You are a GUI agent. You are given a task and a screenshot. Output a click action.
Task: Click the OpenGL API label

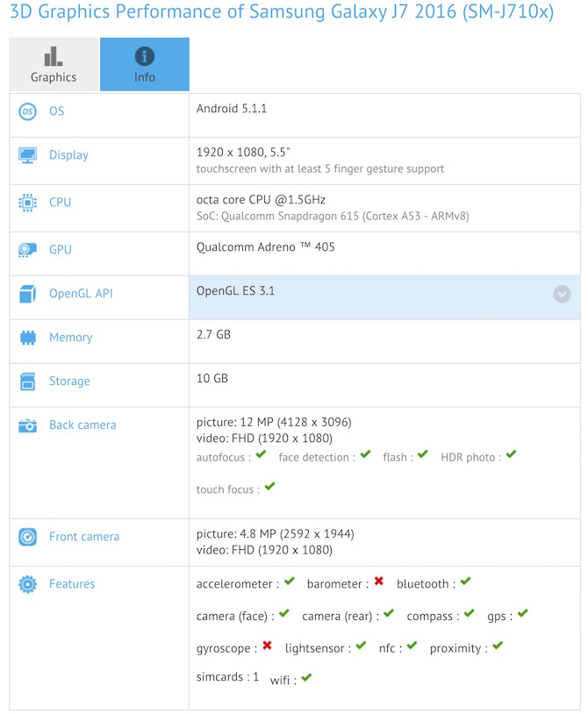coord(81,294)
